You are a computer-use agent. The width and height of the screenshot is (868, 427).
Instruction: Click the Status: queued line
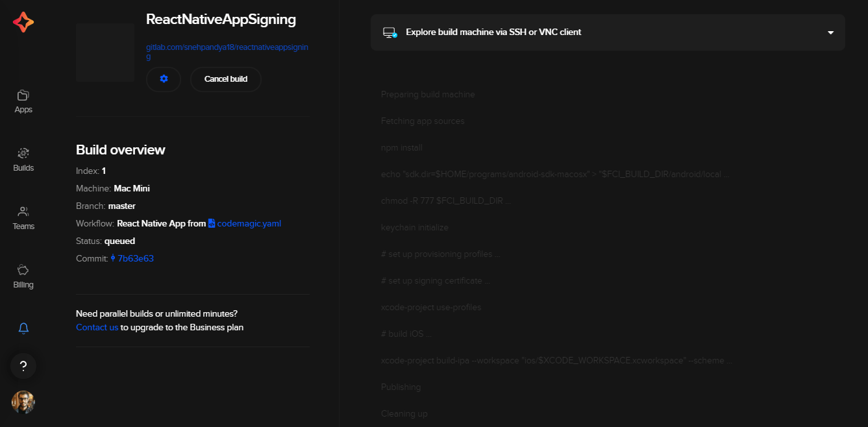106,241
